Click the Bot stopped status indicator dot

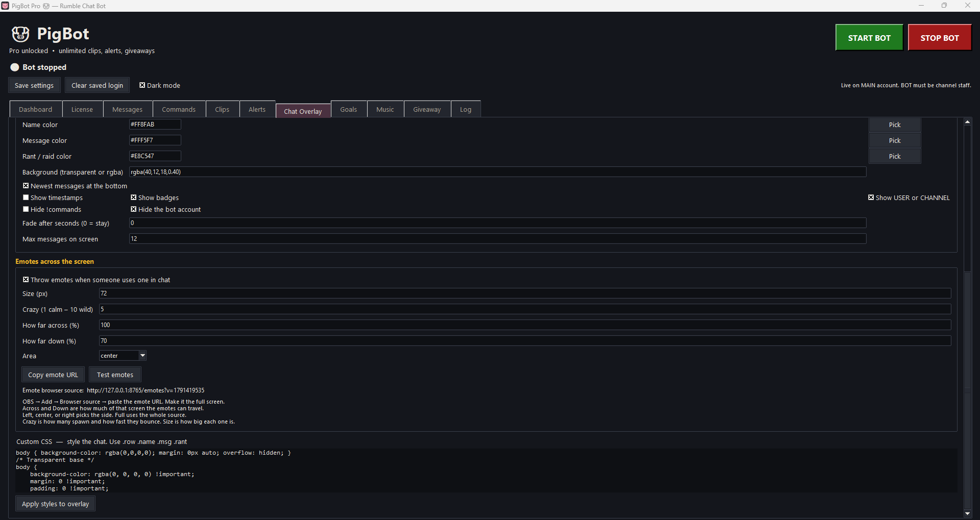point(15,67)
